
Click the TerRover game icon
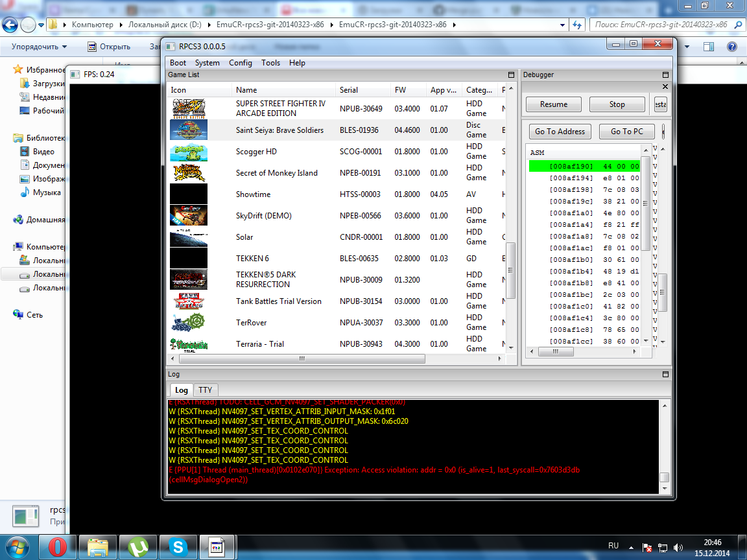tap(189, 322)
